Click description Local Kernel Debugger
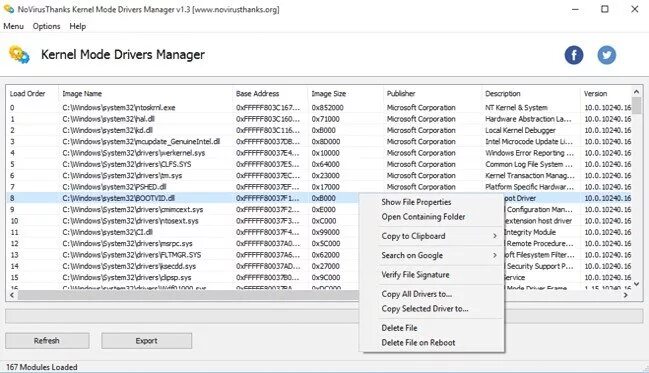The height and width of the screenshot is (373, 649). pos(520,130)
